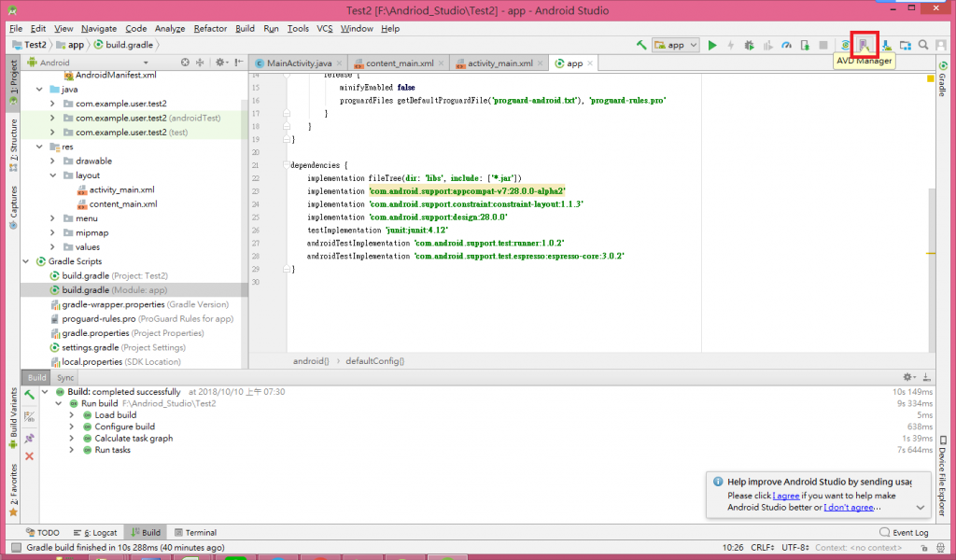This screenshot has height=560, width=956.
Task: Click the Sync Project with Gradle icon
Action: [x=845, y=45]
